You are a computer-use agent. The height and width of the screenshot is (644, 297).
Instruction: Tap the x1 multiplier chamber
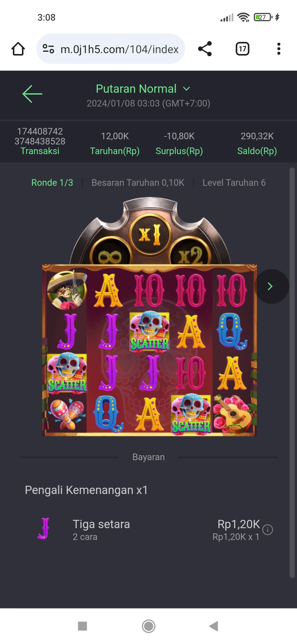click(150, 234)
